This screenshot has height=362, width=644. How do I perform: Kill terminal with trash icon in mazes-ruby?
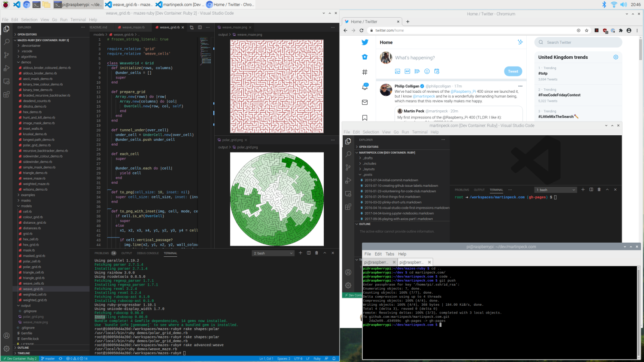click(316, 253)
